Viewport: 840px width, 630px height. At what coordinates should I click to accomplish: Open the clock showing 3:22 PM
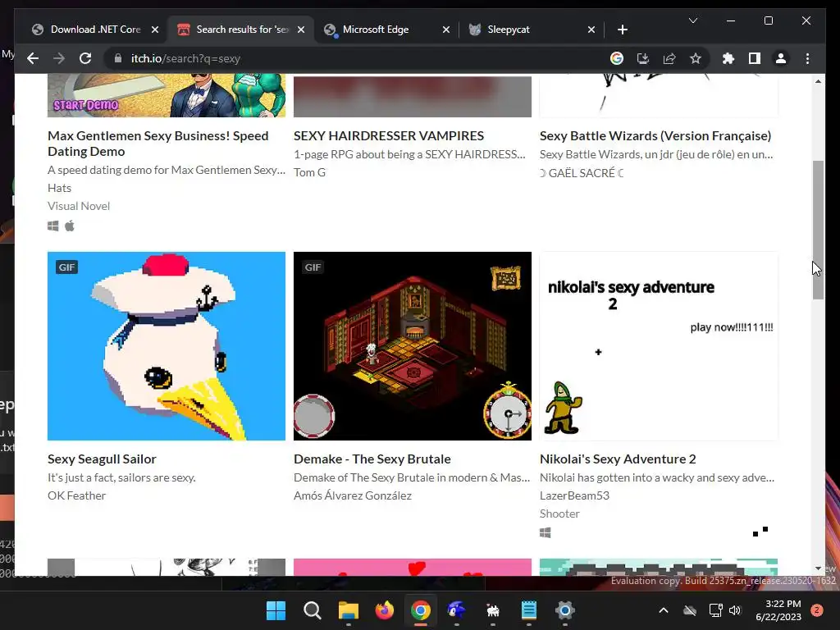[778, 610]
